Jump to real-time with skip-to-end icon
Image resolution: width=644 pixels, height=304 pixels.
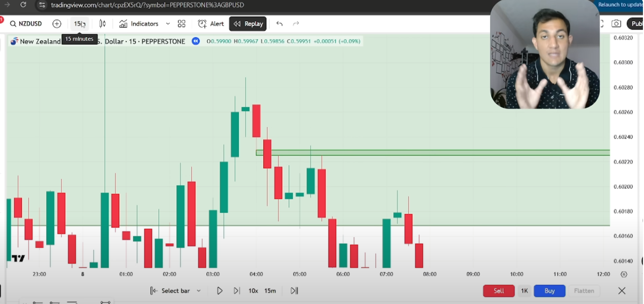tap(294, 291)
